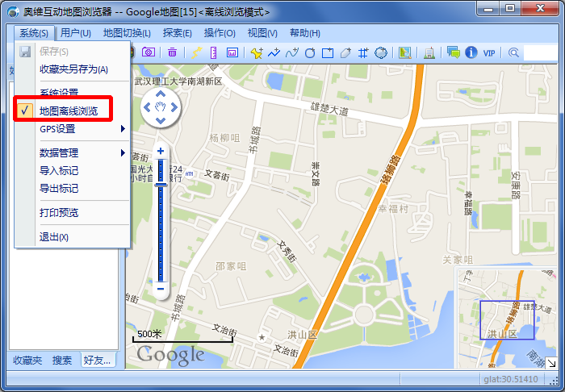Click the 邵家咀 map label

[x=231, y=266]
